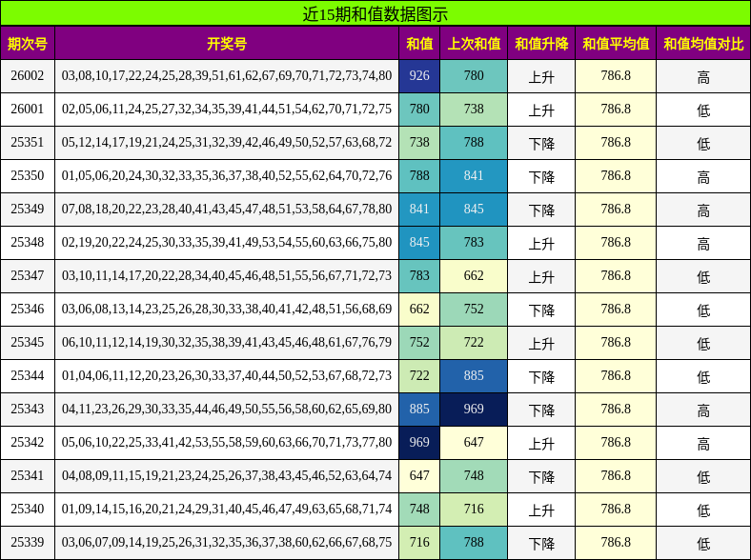The image size is (751, 560).
Task: Select period number 25340
Action: [x=28, y=509]
